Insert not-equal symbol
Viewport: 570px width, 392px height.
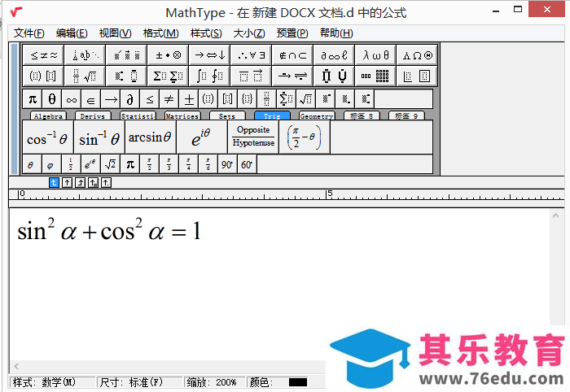tap(169, 98)
